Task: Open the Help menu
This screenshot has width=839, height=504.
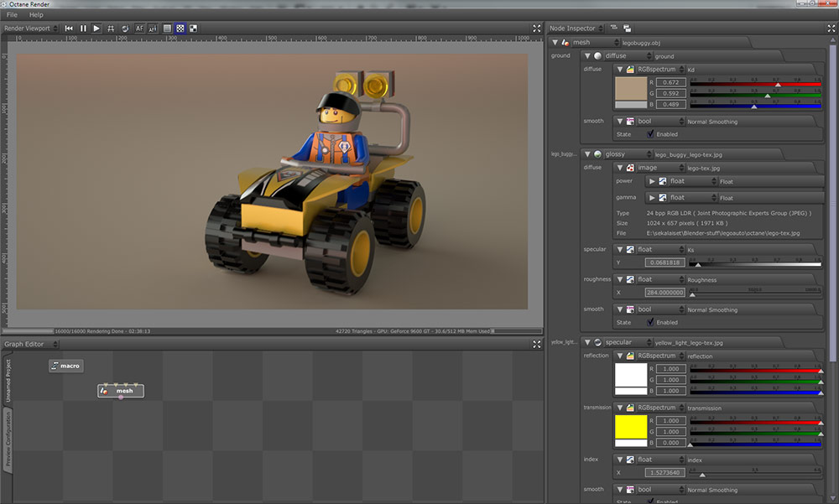Action: [x=36, y=15]
